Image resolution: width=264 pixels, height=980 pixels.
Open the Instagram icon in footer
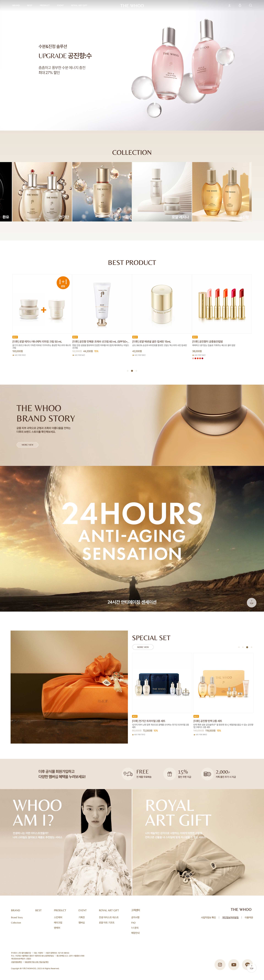(x=220, y=964)
